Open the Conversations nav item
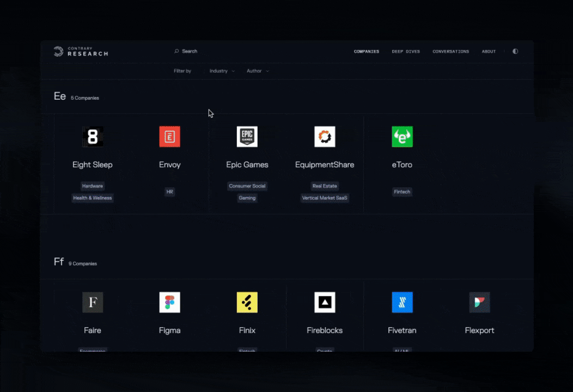The image size is (573, 392). (x=450, y=52)
